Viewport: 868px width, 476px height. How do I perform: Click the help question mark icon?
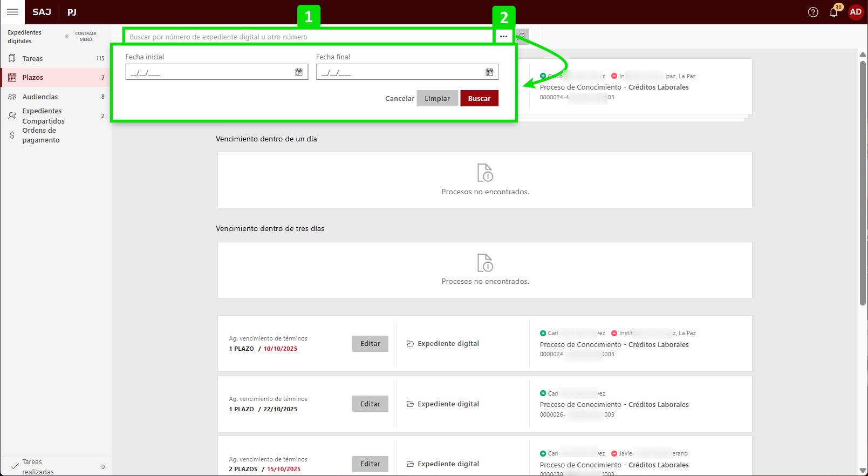tap(813, 12)
